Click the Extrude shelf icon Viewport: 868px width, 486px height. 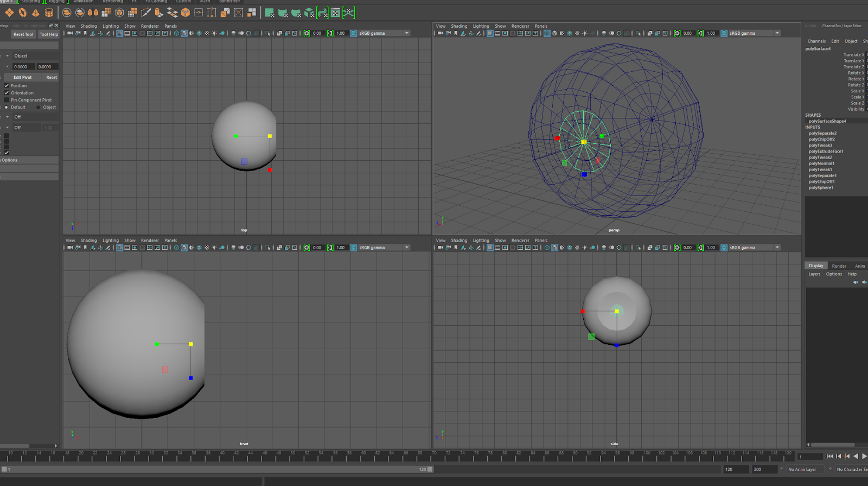(x=159, y=12)
